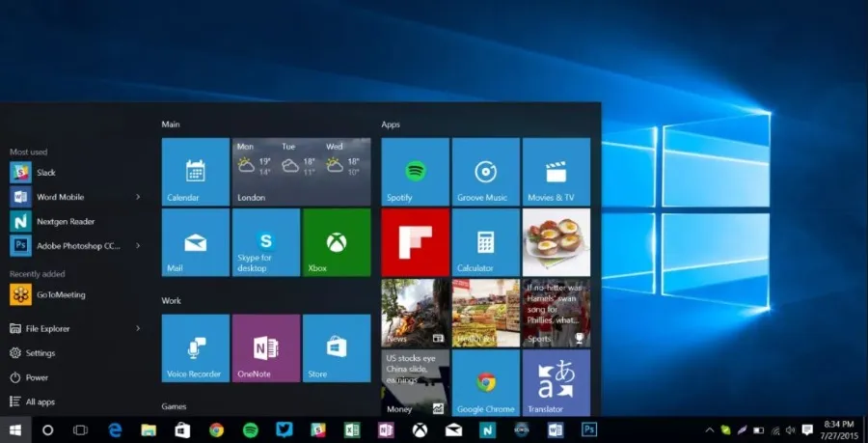Open the green Xbox tile
Screen dimensions: 868x443
click(x=337, y=242)
